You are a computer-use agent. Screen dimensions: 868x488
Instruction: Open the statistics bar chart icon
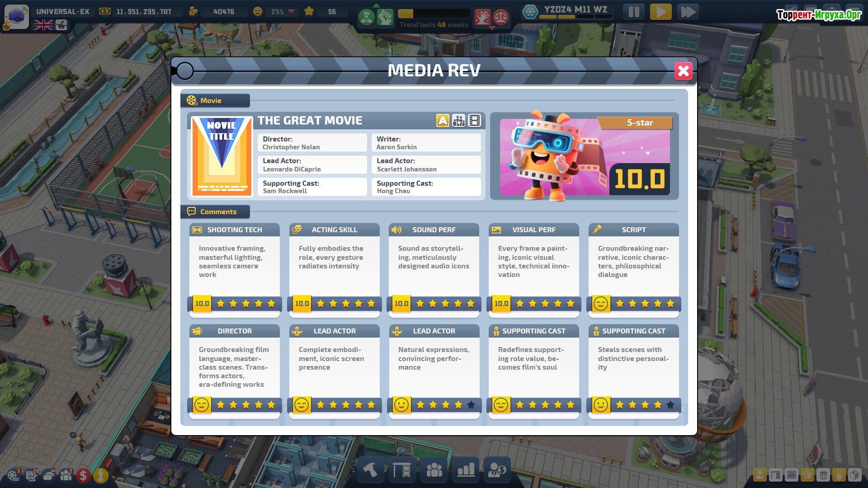point(466,470)
